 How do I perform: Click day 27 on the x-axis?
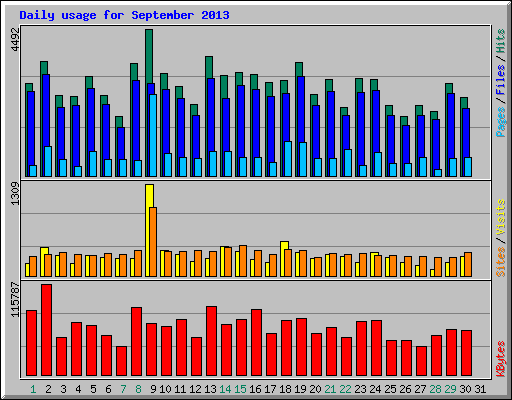[420, 389]
